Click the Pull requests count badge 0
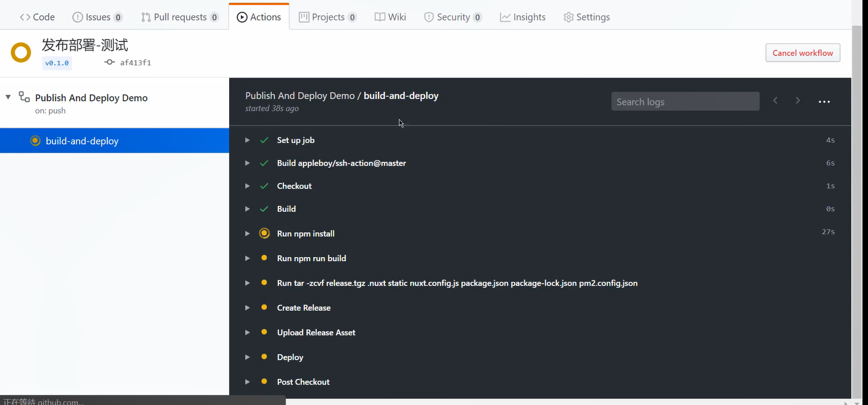868x405 pixels. point(214,17)
